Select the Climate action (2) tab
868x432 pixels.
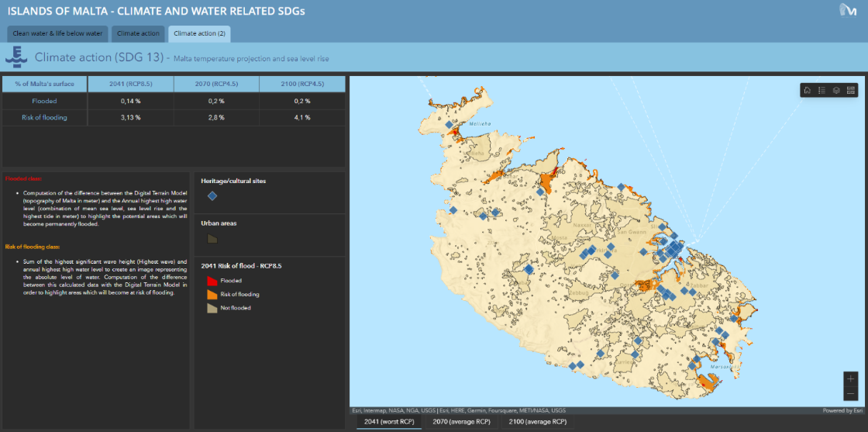tap(199, 34)
